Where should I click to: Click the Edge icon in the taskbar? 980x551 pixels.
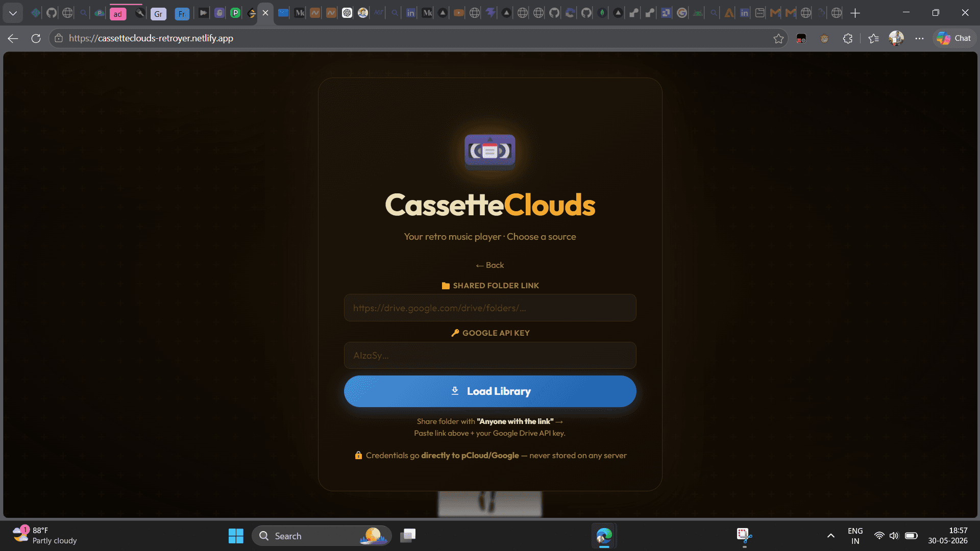pos(604,536)
